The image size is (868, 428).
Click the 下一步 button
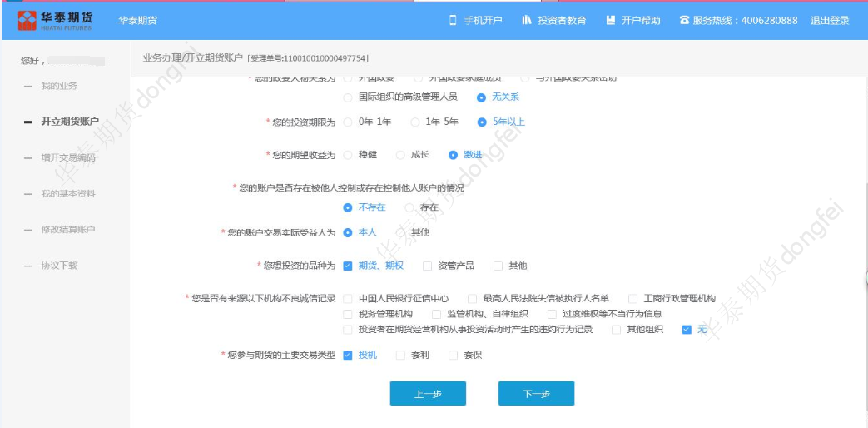coord(536,394)
